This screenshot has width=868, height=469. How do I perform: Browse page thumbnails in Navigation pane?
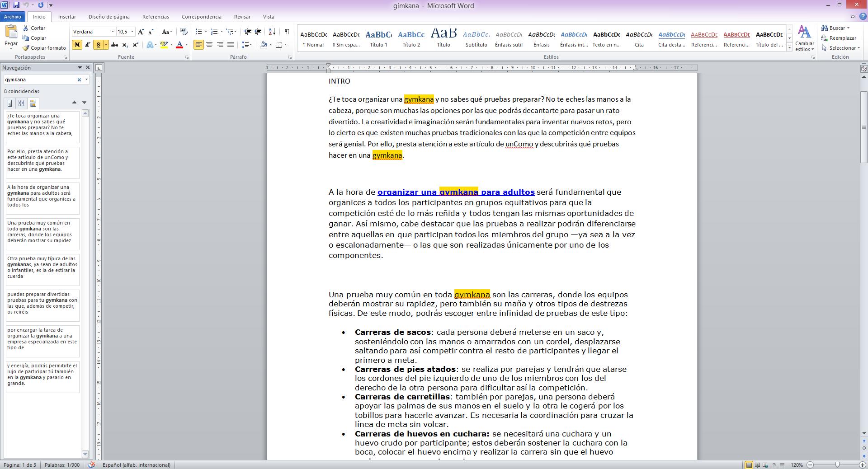click(21, 103)
